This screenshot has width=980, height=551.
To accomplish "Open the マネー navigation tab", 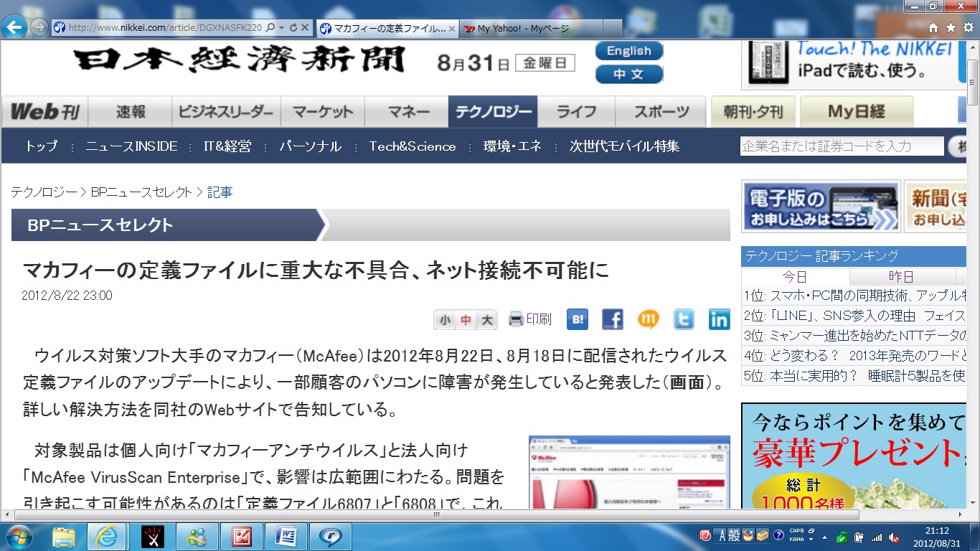I will click(x=407, y=112).
